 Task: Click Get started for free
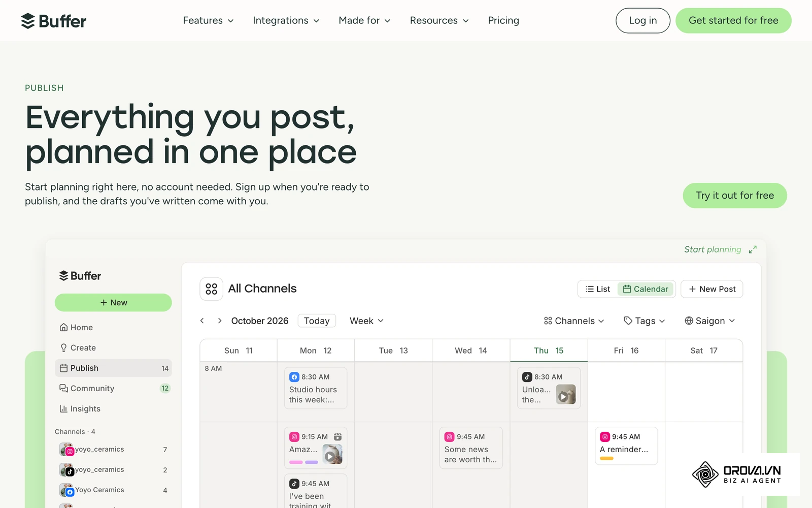coord(733,21)
